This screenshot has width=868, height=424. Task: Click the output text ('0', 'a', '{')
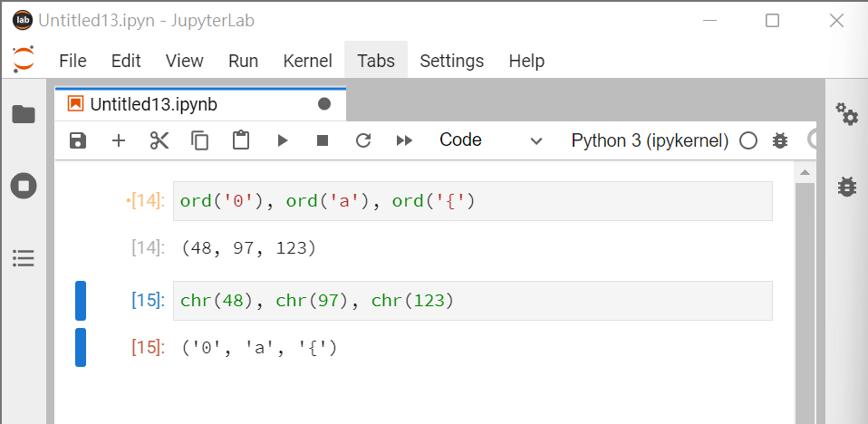259,348
